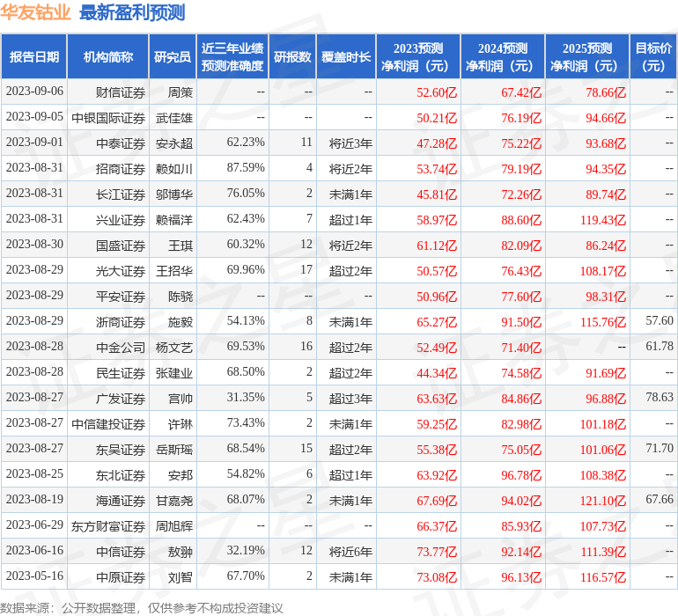678x616 pixels.
Task: Click the institution 兴业证券
Action: (121, 220)
